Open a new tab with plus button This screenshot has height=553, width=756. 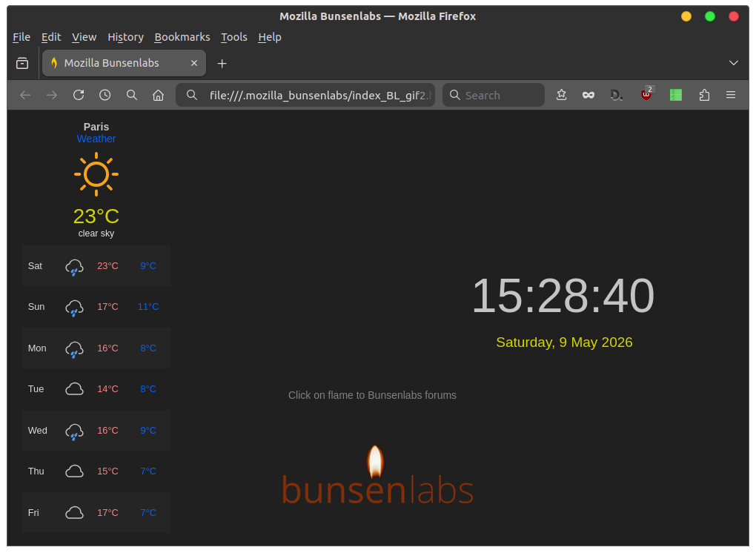(222, 64)
